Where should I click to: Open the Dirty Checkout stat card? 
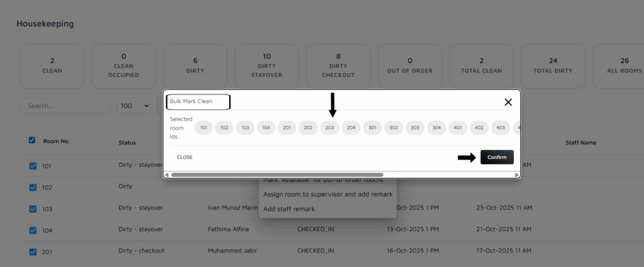(x=338, y=66)
